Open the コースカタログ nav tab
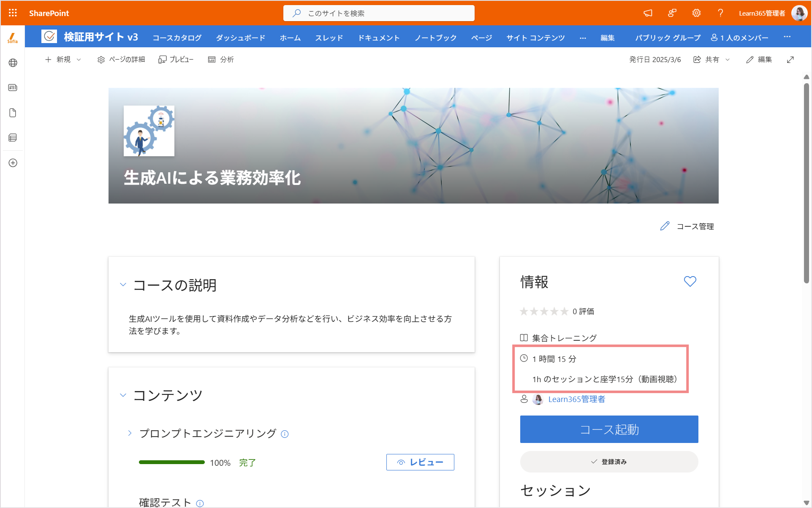812x508 pixels. coord(177,38)
